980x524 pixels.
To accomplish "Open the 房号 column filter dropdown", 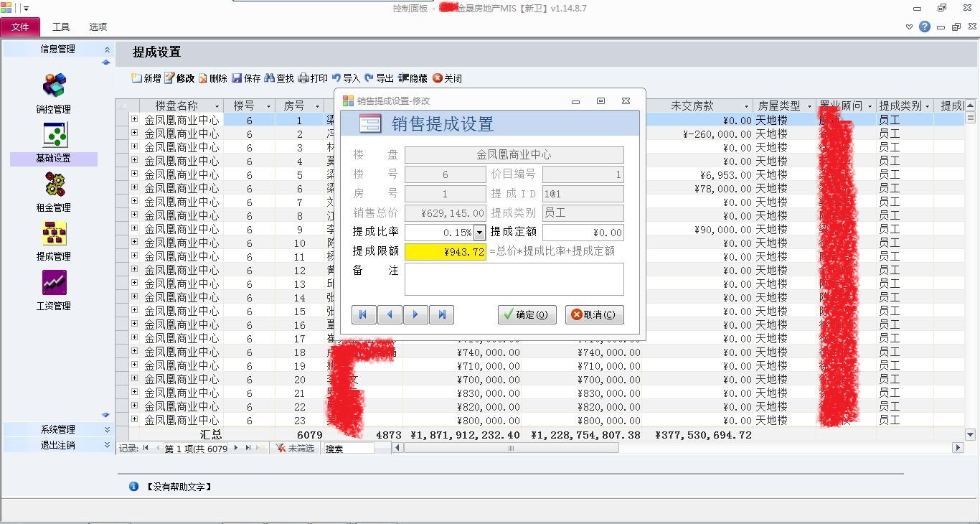I will [318, 106].
